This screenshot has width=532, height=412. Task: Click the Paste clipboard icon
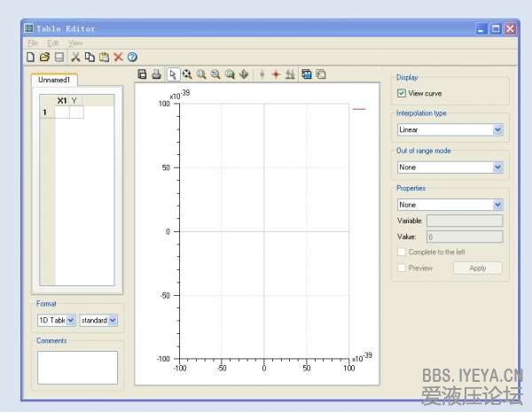104,57
